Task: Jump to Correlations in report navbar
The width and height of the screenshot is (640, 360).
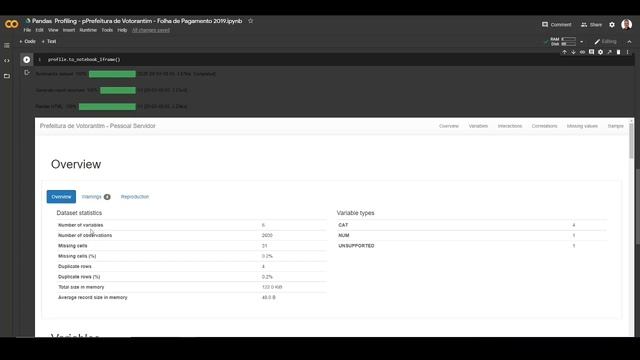Action: pos(544,126)
